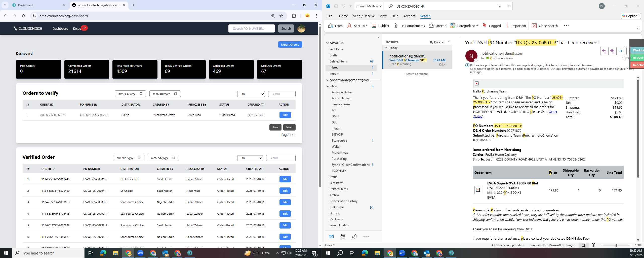Click zoom in plus in Outlook status bar
Image resolution: width=644 pixels, height=258 pixels.
tap(631, 245)
